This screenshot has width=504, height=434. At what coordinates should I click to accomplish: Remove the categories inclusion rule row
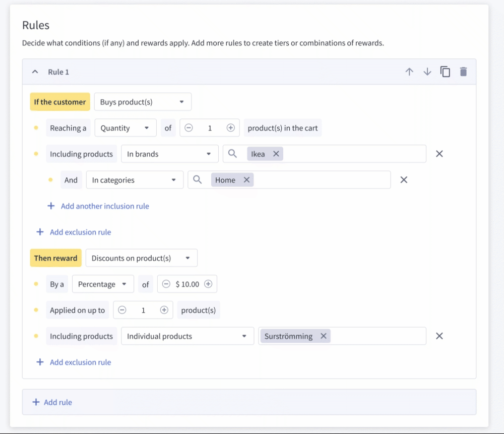(404, 180)
